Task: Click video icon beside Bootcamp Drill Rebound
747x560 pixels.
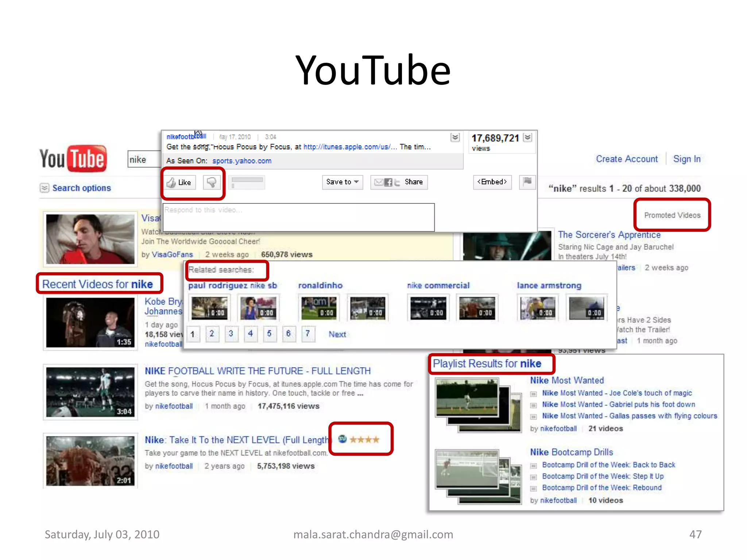Action: (x=533, y=489)
